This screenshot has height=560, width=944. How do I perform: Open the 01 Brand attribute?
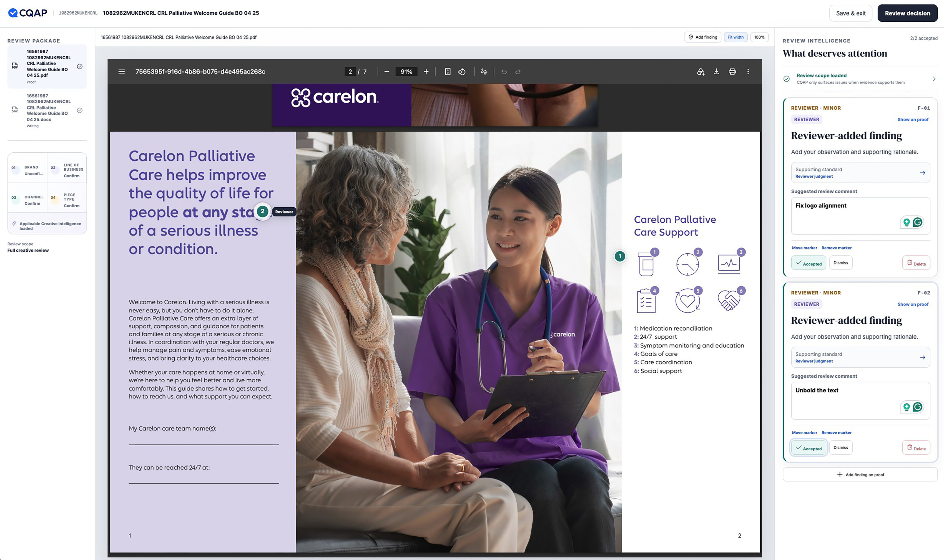(27, 168)
